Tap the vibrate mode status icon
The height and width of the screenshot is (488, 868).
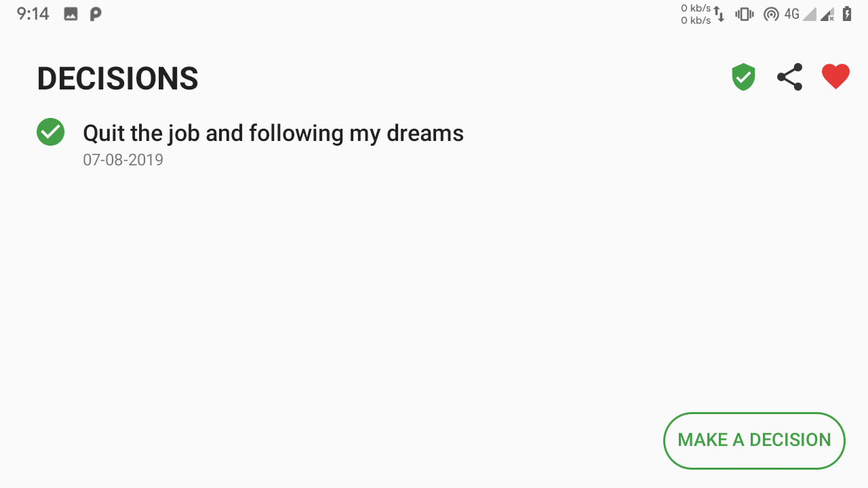coord(745,14)
